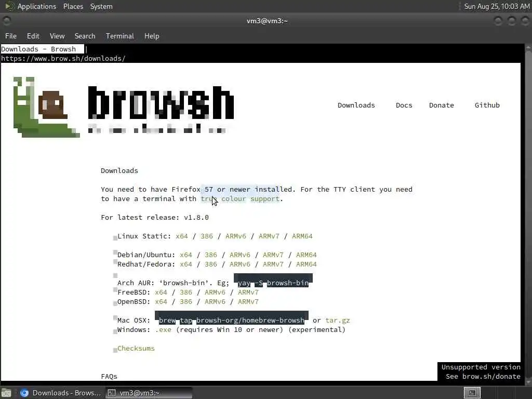This screenshot has height=399, width=532.
Task: Open the Search menu
Action: click(85, 36)
